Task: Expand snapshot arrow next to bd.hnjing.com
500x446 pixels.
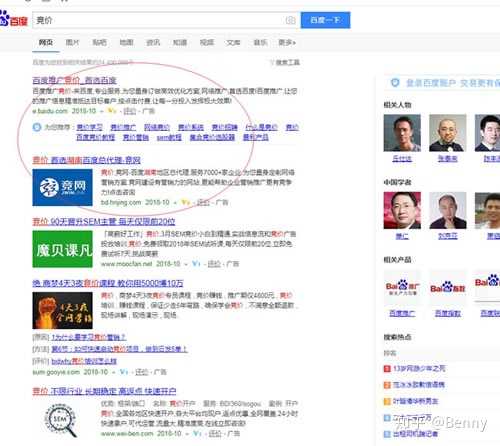Action: [175, 203]
